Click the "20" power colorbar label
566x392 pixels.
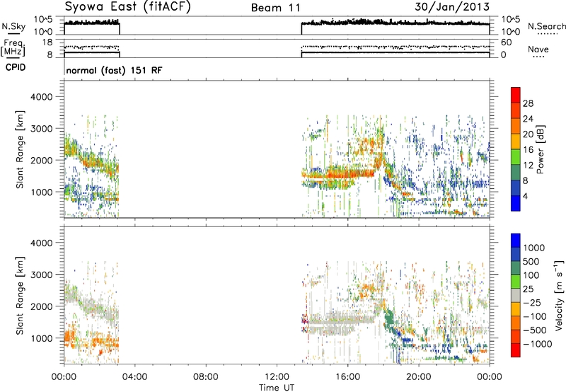click(528, 134)
